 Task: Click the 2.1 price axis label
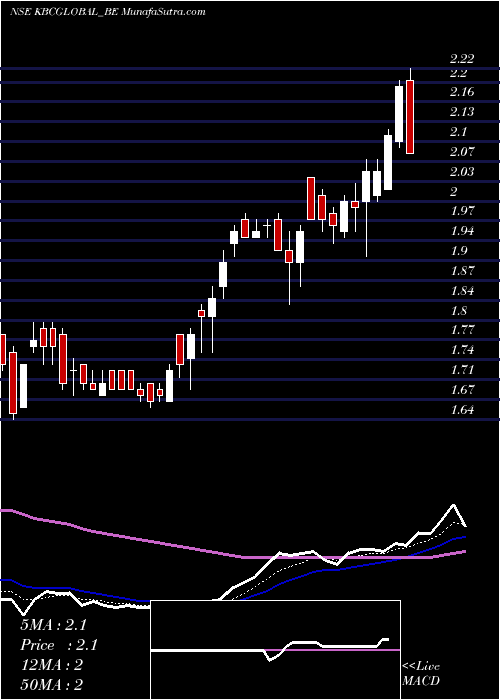[x=458, y=132]
